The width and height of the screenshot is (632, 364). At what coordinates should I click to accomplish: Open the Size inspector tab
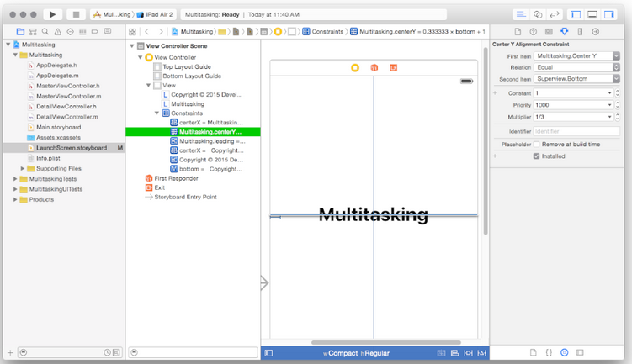tap(579, 32)
